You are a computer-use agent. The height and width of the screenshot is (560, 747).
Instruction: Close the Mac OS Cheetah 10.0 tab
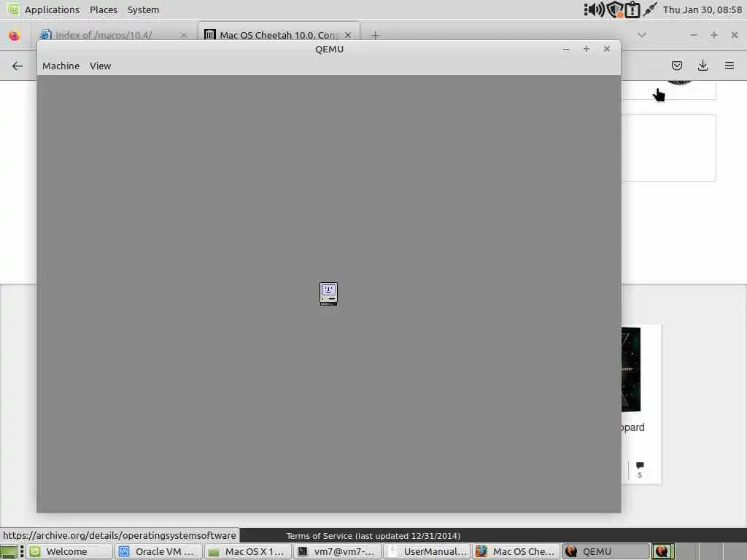[348, 35]
